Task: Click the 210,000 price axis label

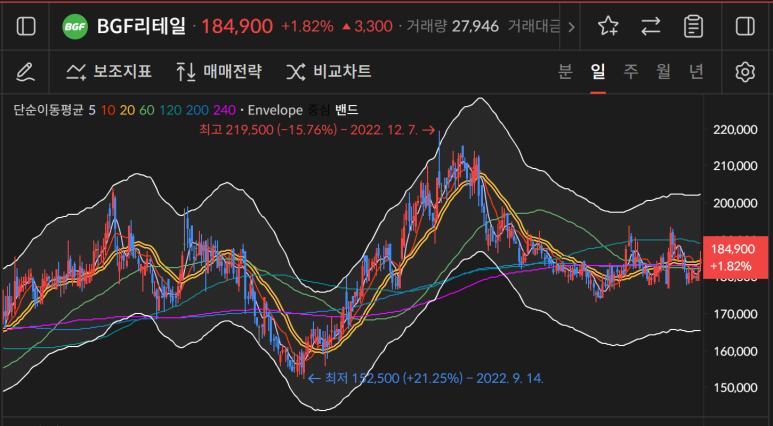Action: [x=736, y=166]
